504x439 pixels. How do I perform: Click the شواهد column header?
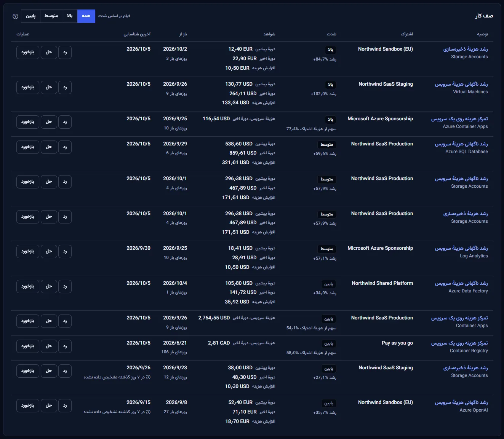point(269,34)
